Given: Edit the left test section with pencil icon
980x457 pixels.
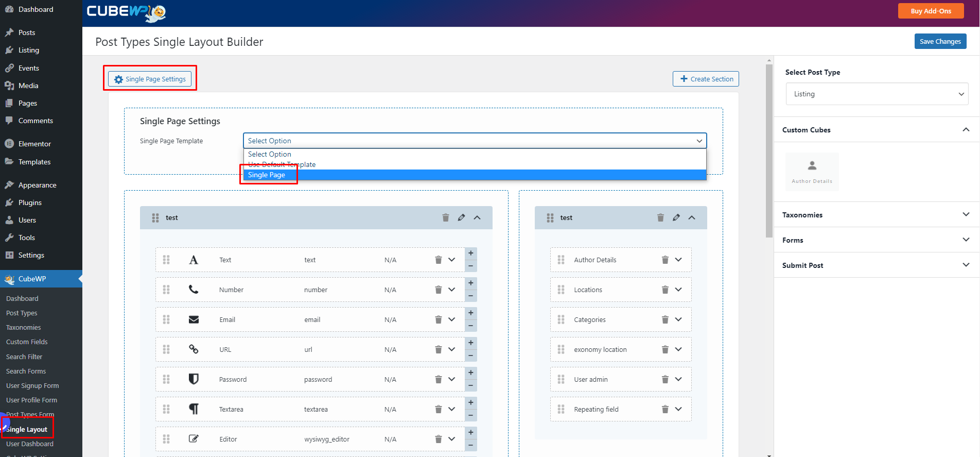Looking at the screenshot, I should (x=462, y=217).
